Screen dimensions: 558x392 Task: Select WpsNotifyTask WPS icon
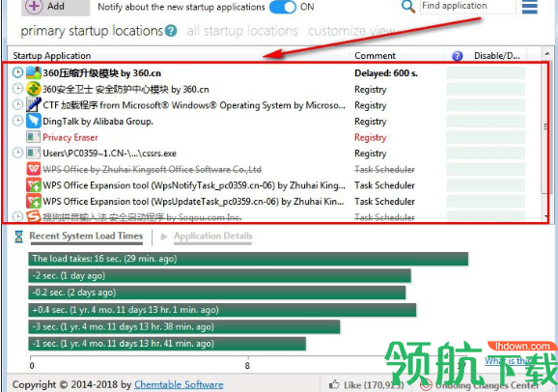pos(34,184)
